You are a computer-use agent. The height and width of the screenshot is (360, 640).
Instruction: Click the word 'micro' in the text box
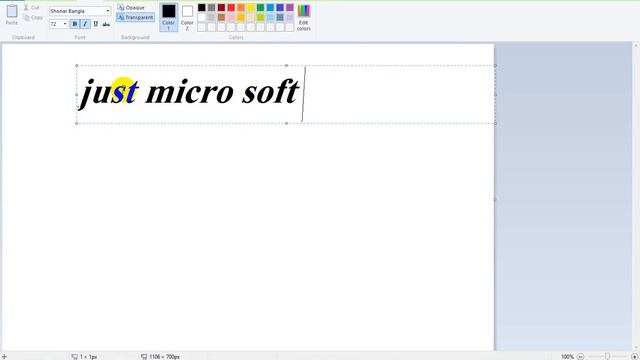190,92
